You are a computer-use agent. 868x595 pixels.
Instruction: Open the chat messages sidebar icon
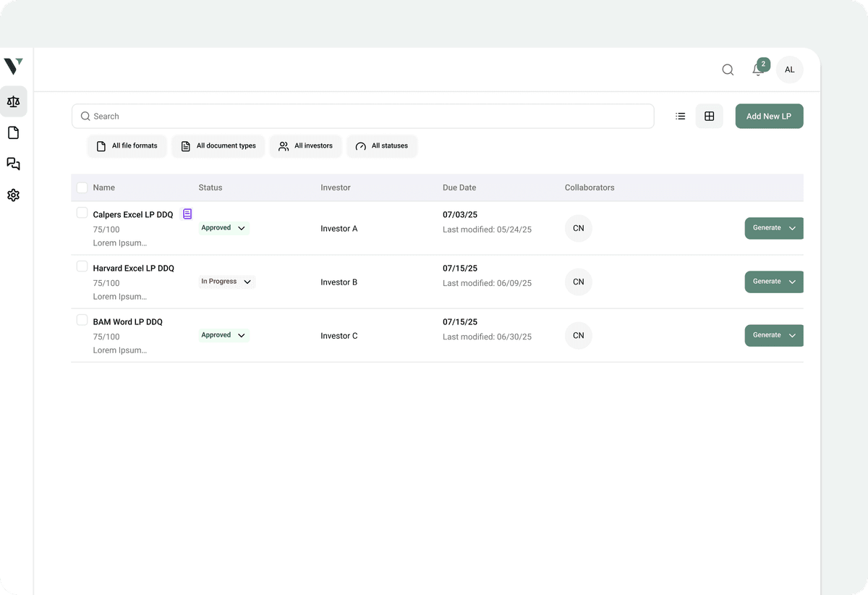13,164
